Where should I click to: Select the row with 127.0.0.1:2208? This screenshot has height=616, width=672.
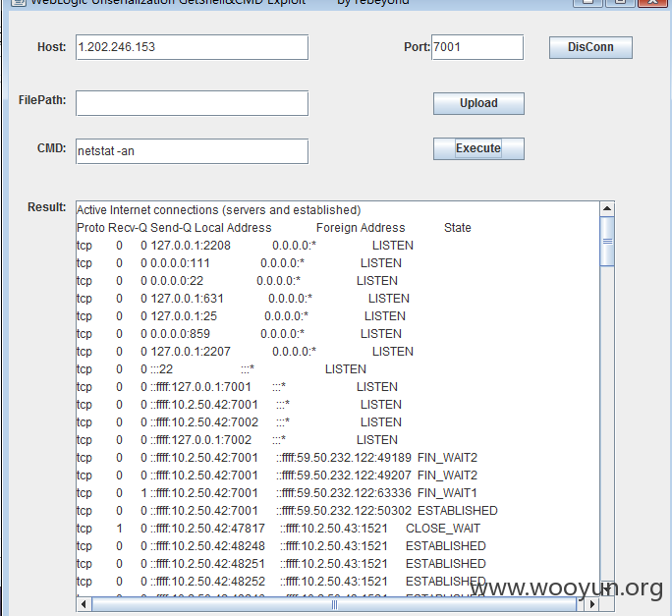point(246,246)
